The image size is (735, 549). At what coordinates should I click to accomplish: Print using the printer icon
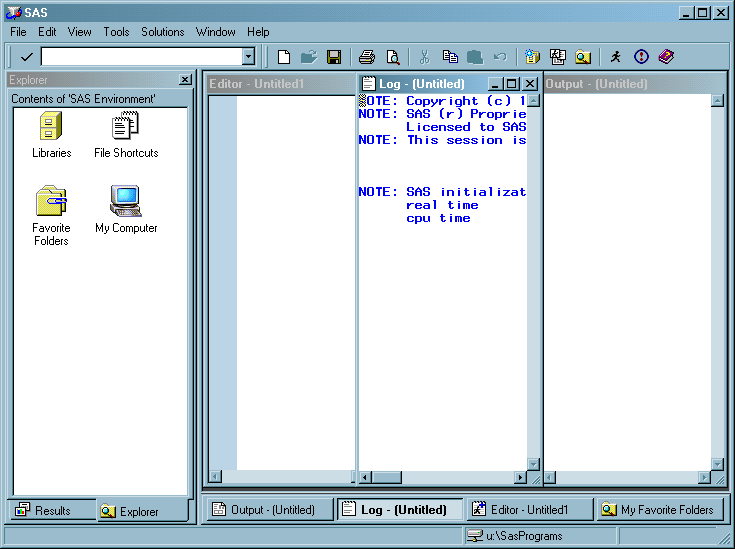367,57
